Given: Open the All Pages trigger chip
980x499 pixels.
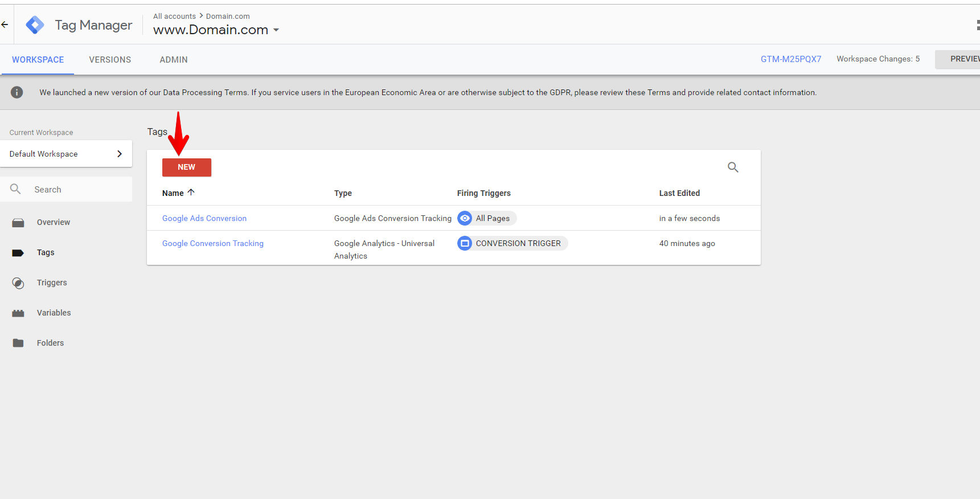Looking at the screenshot, I should (487, 218).
